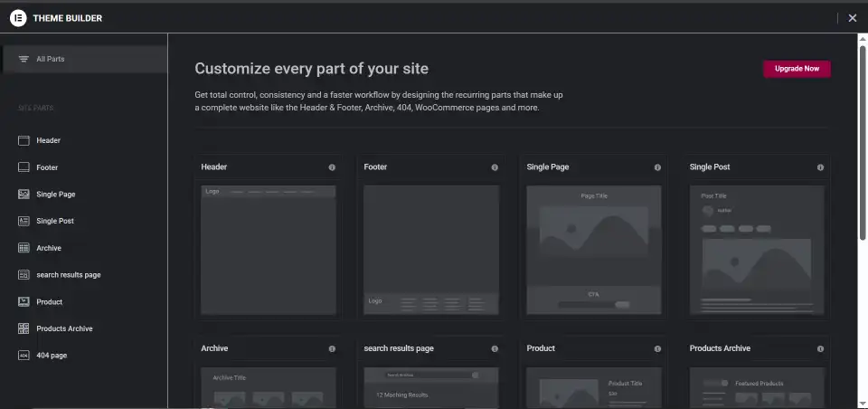The image size is (868, 409).
Task: Click the Single Post sidebar icon
Action: pos(24,221)
